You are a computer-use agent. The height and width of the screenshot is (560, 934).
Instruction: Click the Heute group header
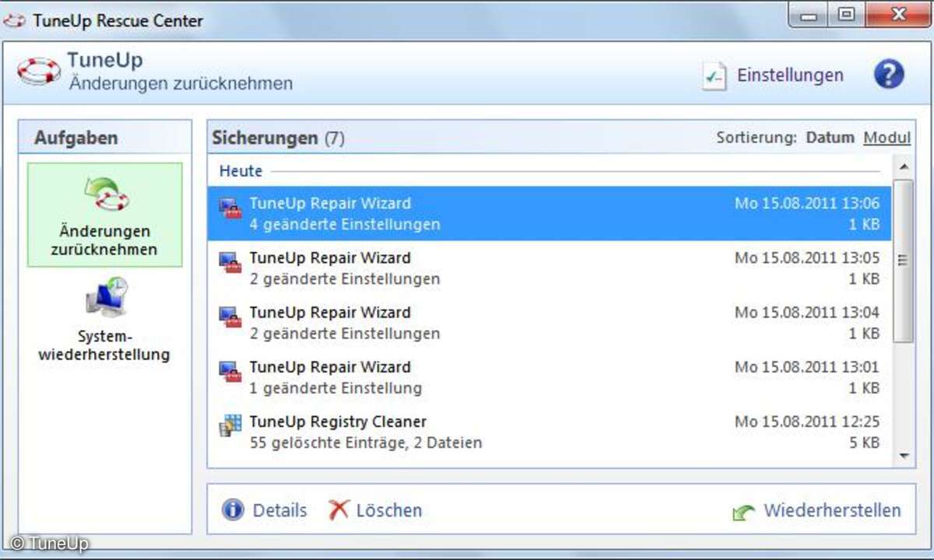(241, 170)
